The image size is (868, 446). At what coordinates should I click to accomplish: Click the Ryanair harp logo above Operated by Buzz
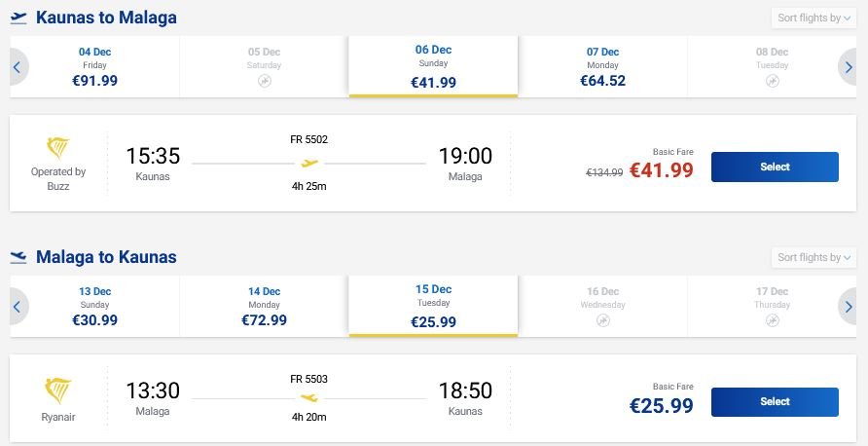[58, 148]
